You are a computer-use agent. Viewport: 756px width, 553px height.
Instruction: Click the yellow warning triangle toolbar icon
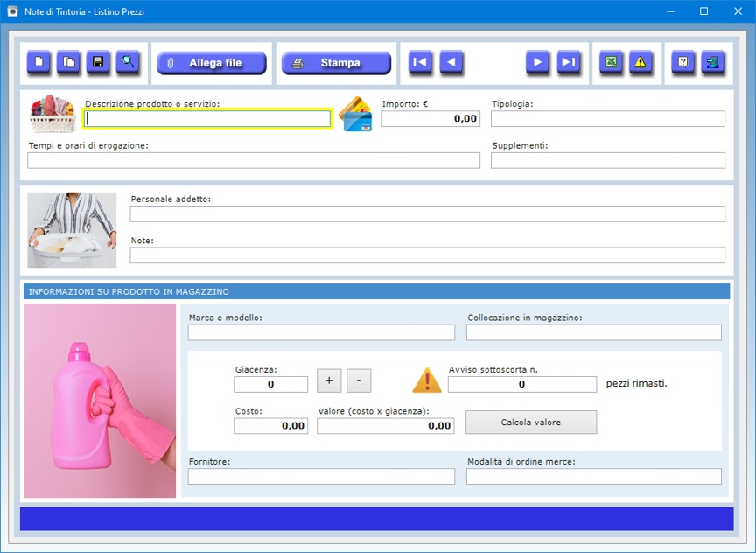[640, 62]
